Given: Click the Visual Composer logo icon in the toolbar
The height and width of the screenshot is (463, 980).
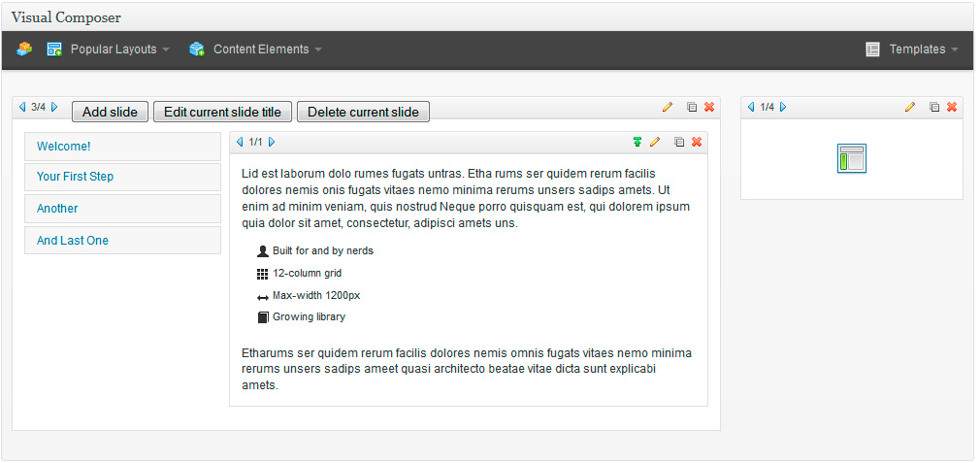Looking at the screenshot, I should 24,50.
